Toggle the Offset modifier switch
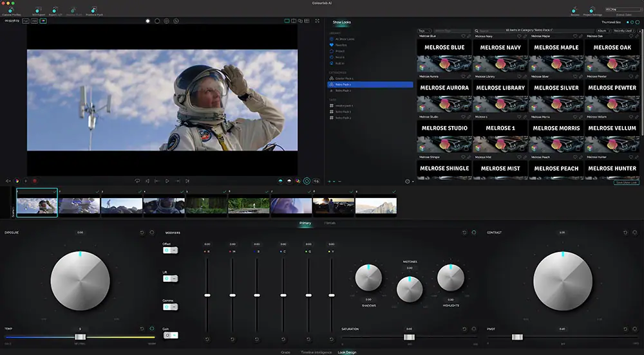644x355 pixels. pos(169,250)
